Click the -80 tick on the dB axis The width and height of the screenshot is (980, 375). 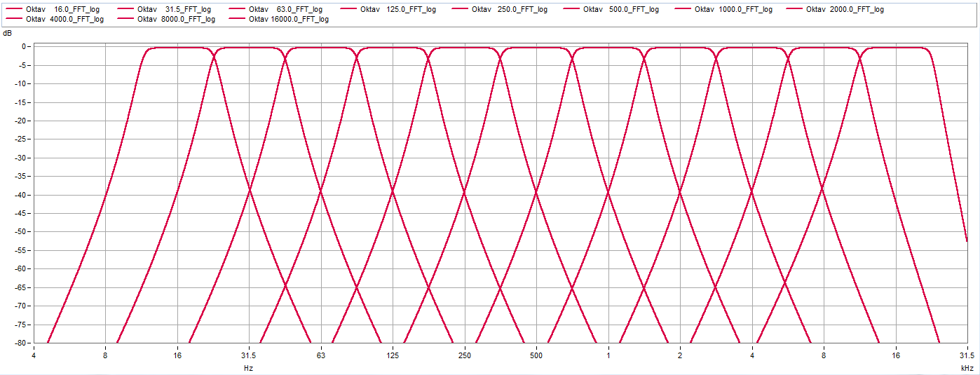pos(20,343)
